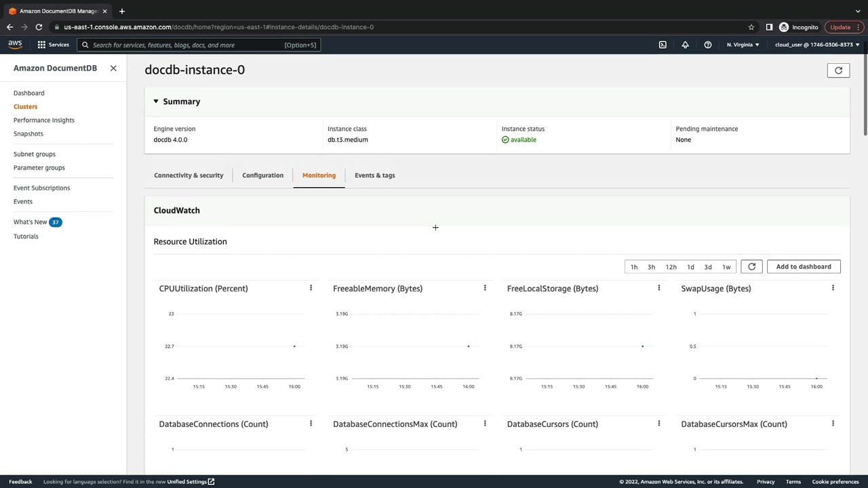Refresh the docdb-instance-0 page
The width and height of the screenshot is (868, 488).
[838, 70]
